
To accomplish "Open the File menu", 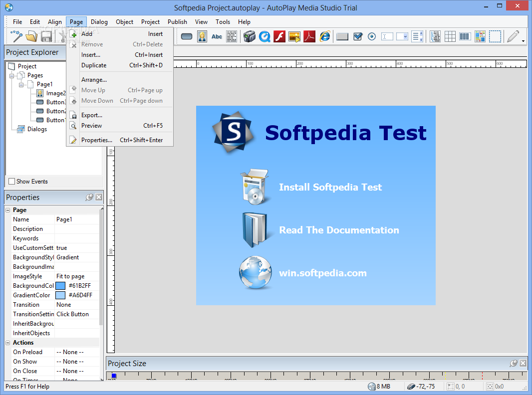I will 17,22.
